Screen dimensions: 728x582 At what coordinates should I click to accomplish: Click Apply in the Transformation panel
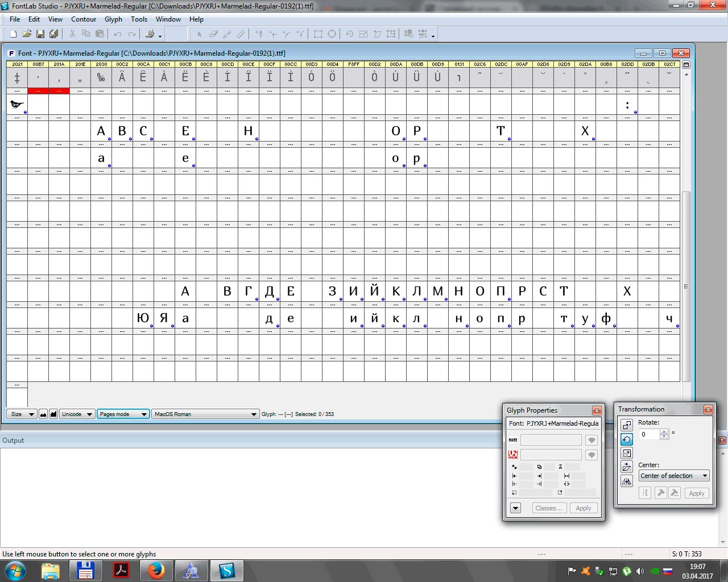pyautogui.click(x=697, y=493)
